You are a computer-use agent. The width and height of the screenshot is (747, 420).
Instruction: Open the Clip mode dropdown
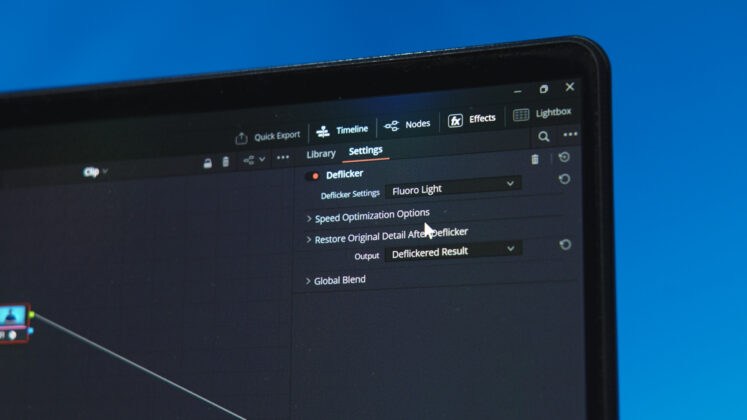pyautogui.click(x=95, y=172)
